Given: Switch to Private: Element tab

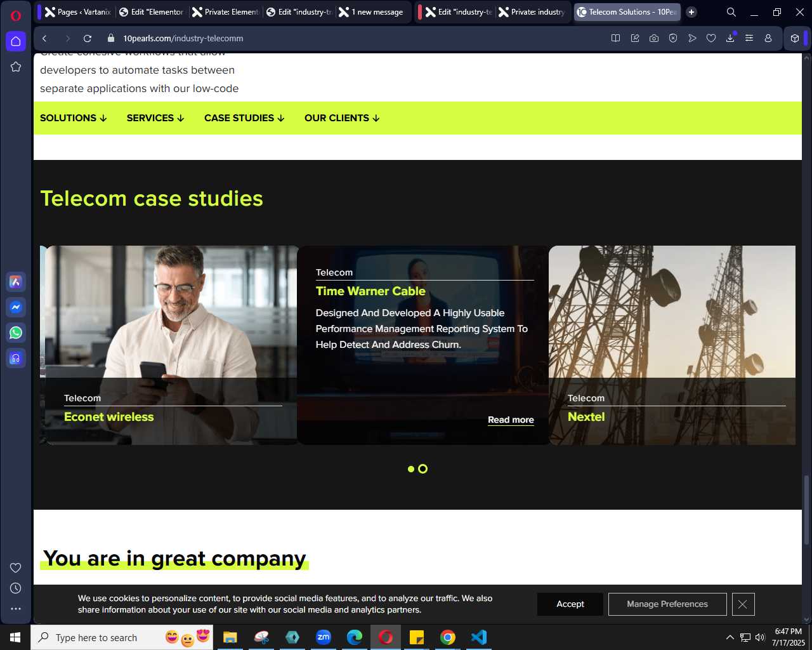Looking at the screenshot, I should tap(225, 12).
